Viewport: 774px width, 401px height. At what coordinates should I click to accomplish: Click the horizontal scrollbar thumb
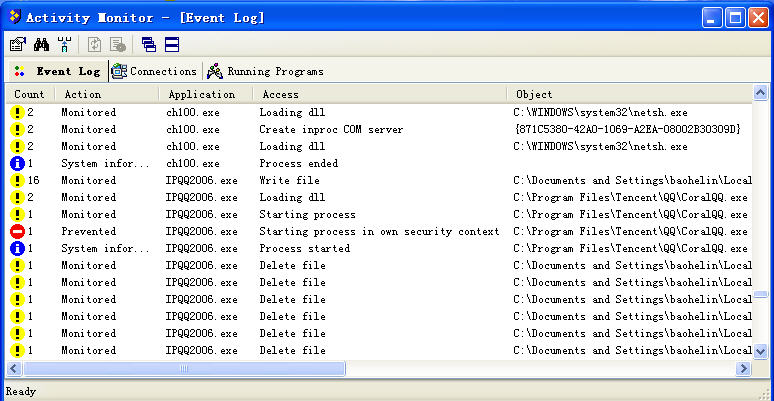184,368
